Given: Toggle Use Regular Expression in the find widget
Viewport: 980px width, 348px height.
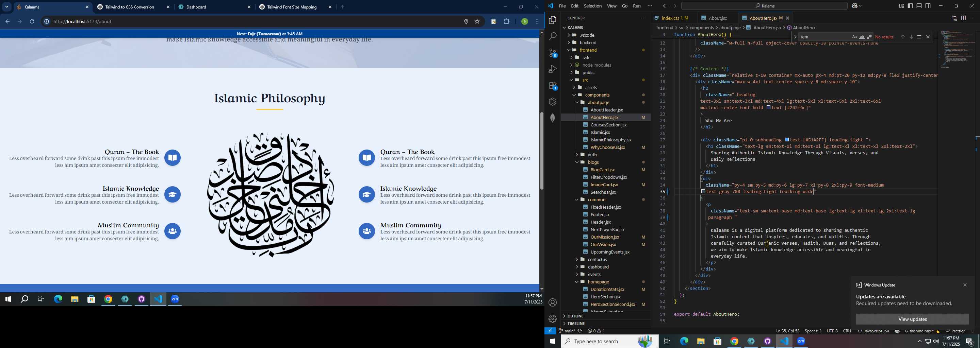Looking at the screenshot, I should tap(869, 37).
